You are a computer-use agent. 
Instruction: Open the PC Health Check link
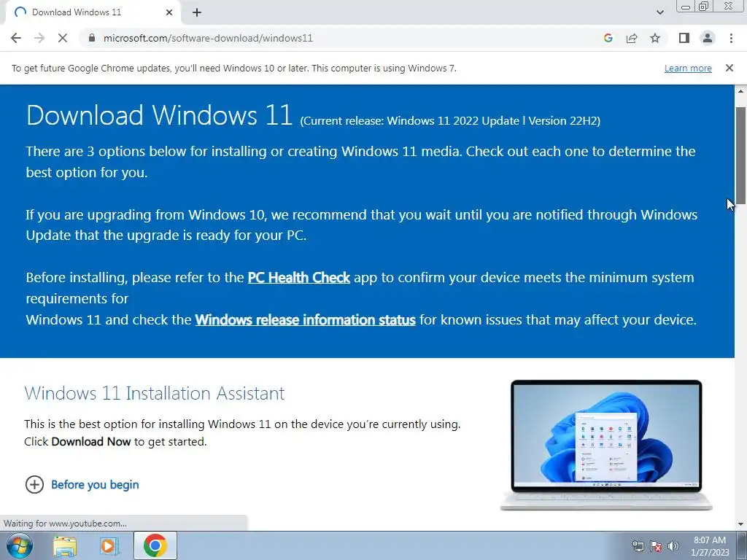click(x=298, y=278)
